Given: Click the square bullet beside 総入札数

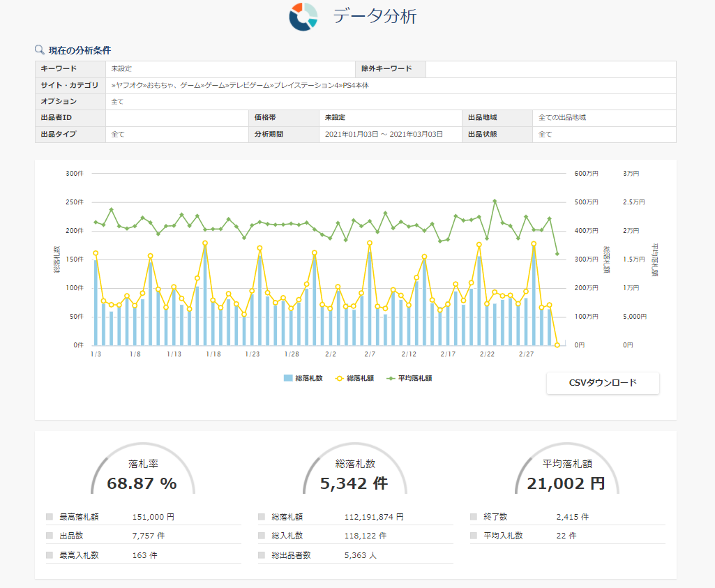Looking at the screenshot, I should click(262, 536).
